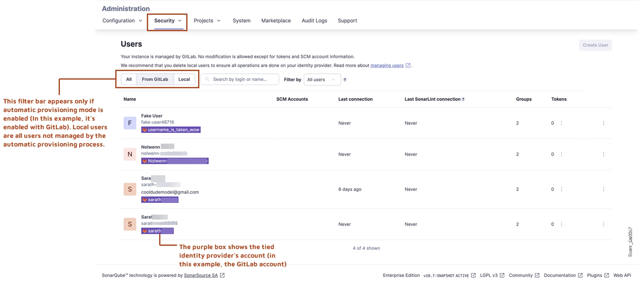Click tokens kebab icon in Nolwenn row
This screenshot has width=644, height=286.
tap(562, 154)
